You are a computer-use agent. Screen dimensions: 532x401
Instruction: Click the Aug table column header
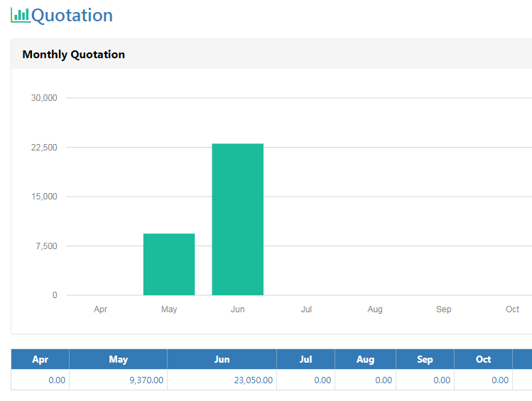[x=365, y=359]
